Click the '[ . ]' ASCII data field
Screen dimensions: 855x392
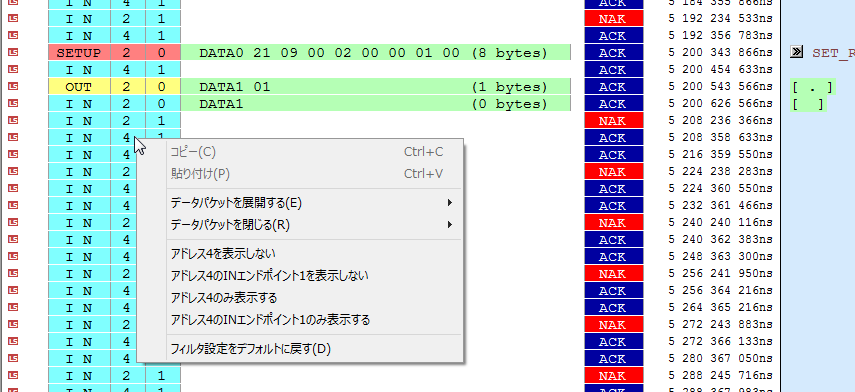(813, 87)
